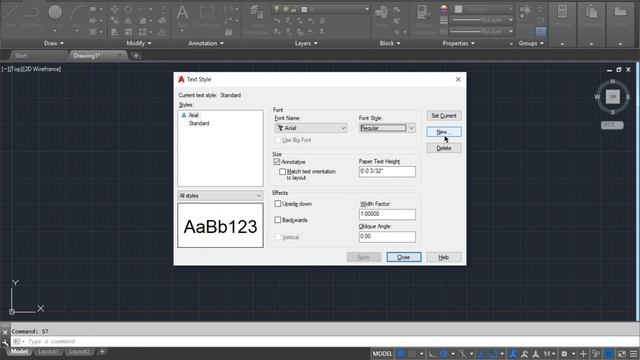
Task: Open annotation scale 1:1 dropdown
Action: [x=549, y=354]
